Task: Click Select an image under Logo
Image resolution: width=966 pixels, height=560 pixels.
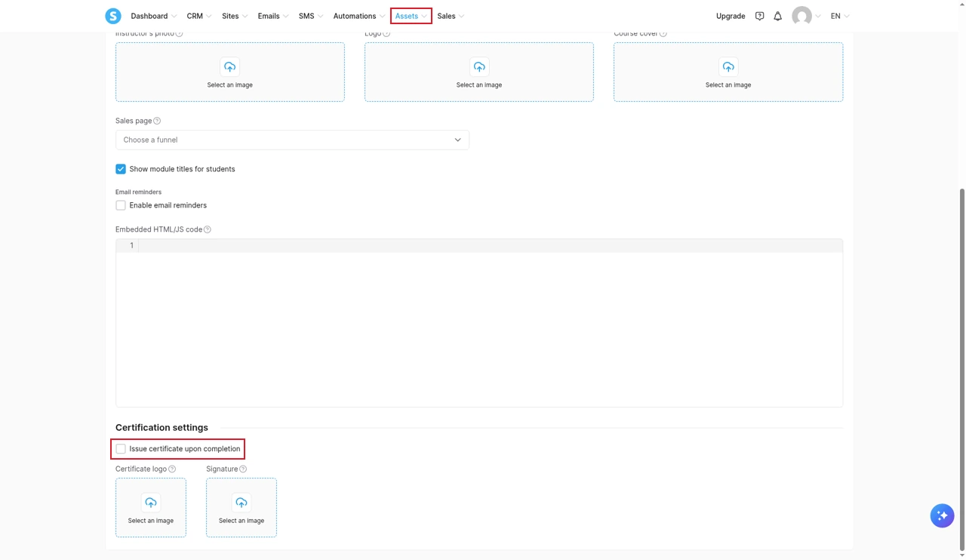Action: click(x=479, y=85)
